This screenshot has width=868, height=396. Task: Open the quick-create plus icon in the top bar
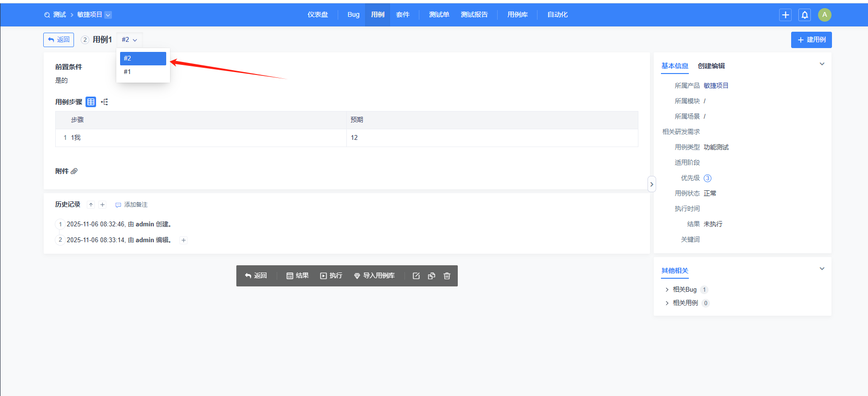(x=785, y=15)
